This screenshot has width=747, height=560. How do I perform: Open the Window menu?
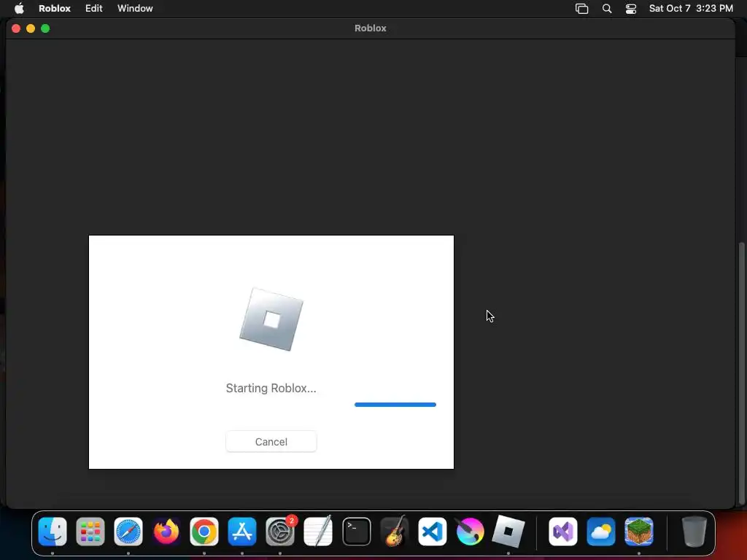(135, 8)
